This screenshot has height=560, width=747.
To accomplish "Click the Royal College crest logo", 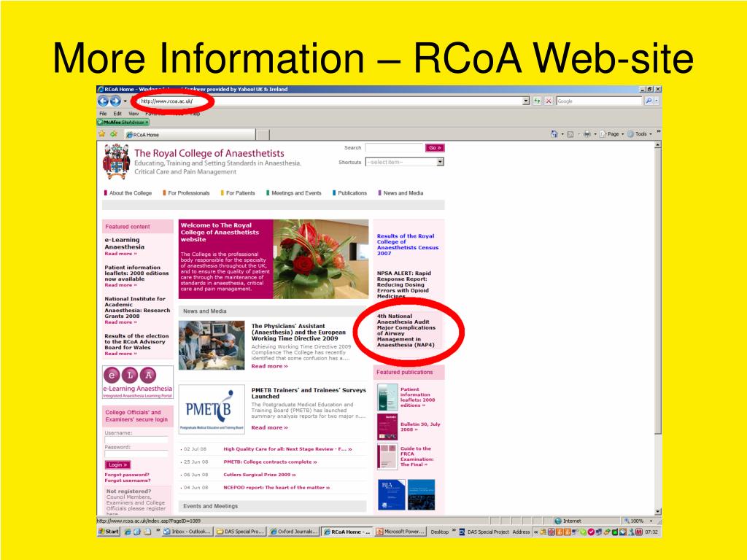I will [x=116, y=161].
